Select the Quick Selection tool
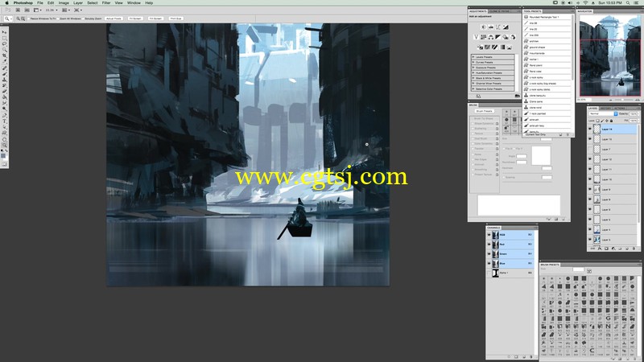The width and height of the screenshot is (644, 362). pos(5,50)
